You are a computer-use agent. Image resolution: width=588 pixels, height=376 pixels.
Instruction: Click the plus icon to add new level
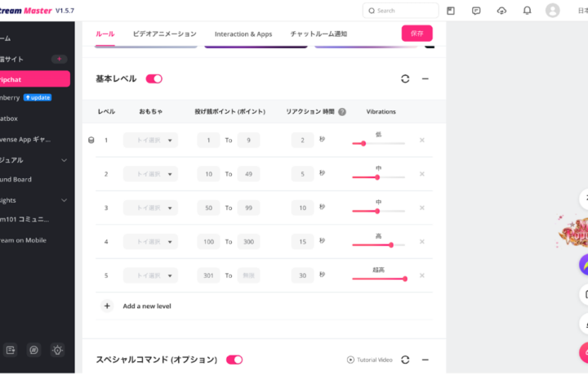(107, 306)
